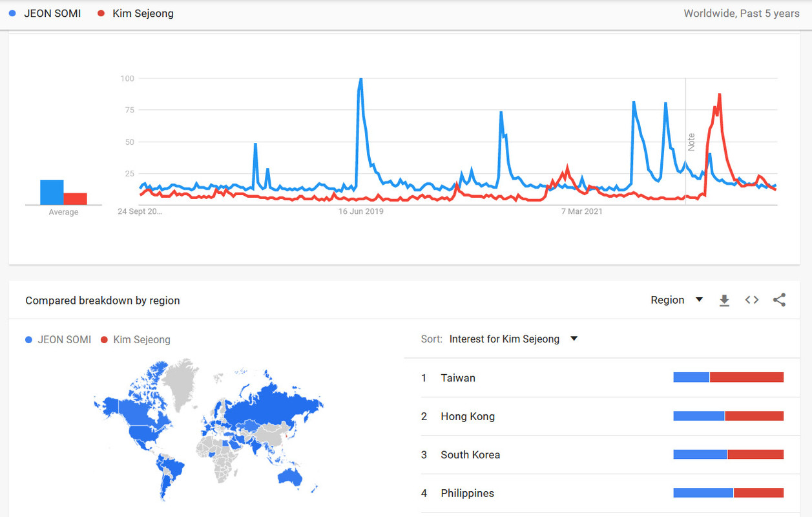The height and width of the screenshot is (517, 812).
Task: Click the Compared breakdown by region heading
Action: pos(103,301)
